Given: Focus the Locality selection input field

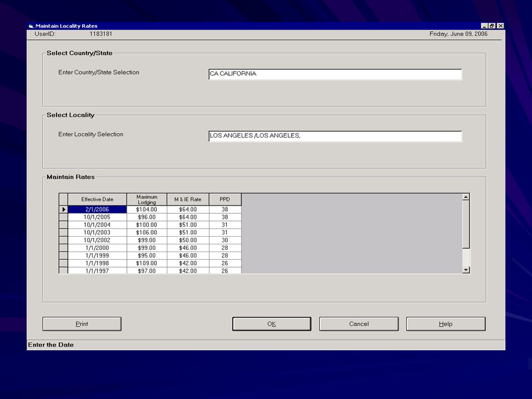Looking at the screenshot, I should pos(335,136).
